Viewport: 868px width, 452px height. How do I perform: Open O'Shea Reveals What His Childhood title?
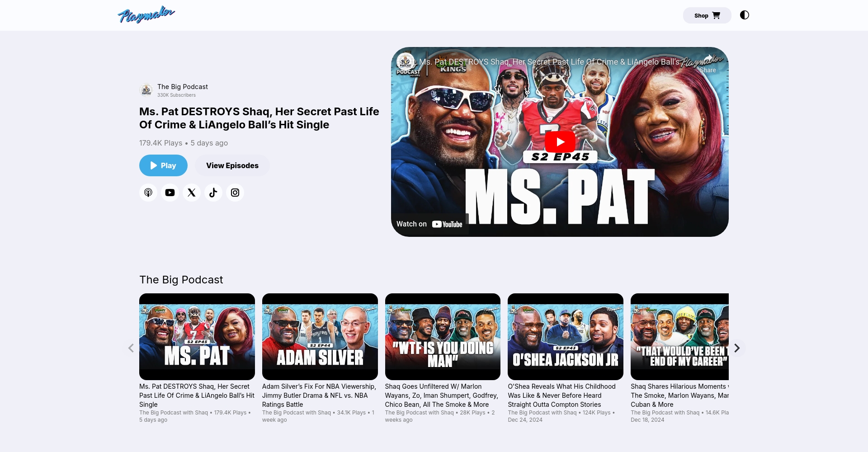(562, 395)
